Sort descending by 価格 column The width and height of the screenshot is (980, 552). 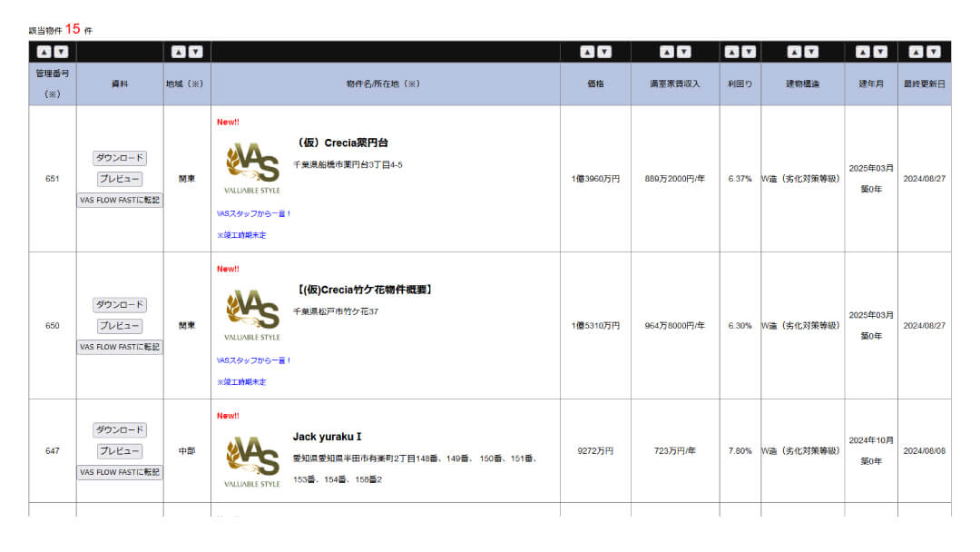604,52
